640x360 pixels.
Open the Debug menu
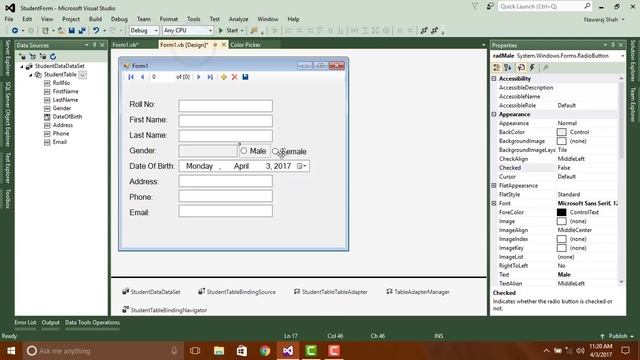coord(119,19)
